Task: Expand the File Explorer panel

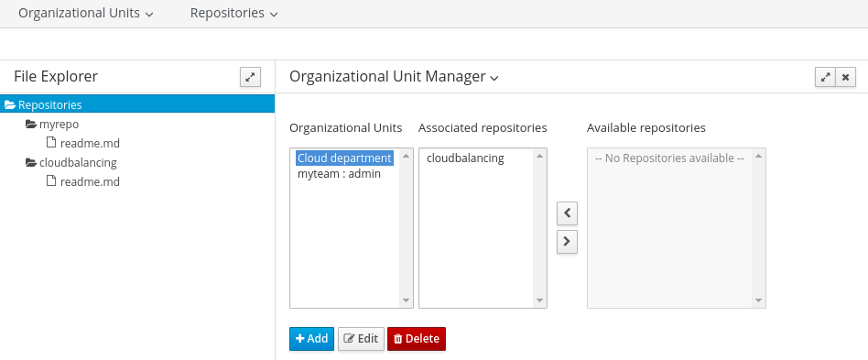Action: (250, 77)
